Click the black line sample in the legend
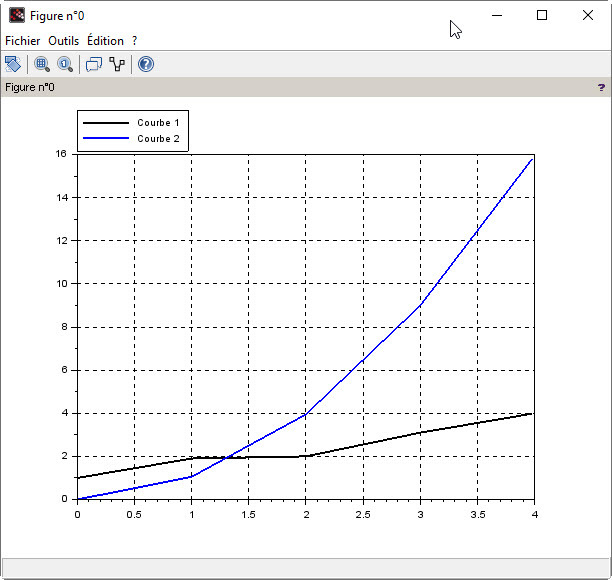Viewport: 612px width, 580px height. click(x=106, y=123)
